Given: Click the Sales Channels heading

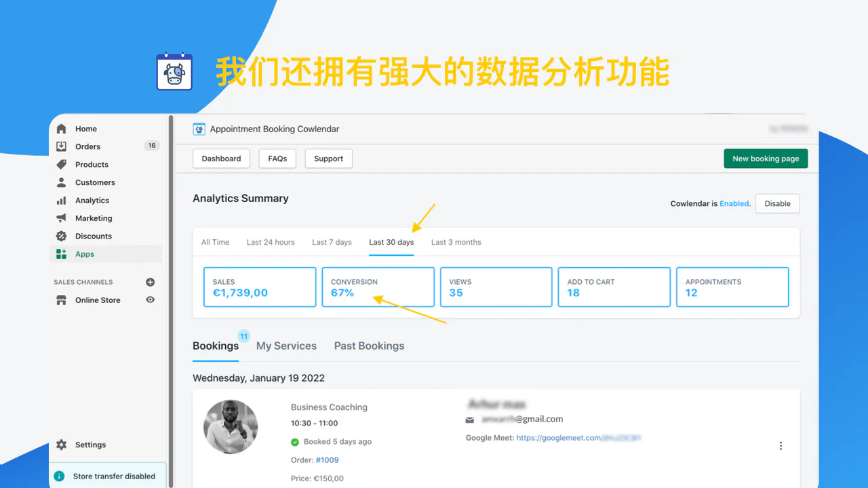Looking at the screenshot, I should (83, 282).
